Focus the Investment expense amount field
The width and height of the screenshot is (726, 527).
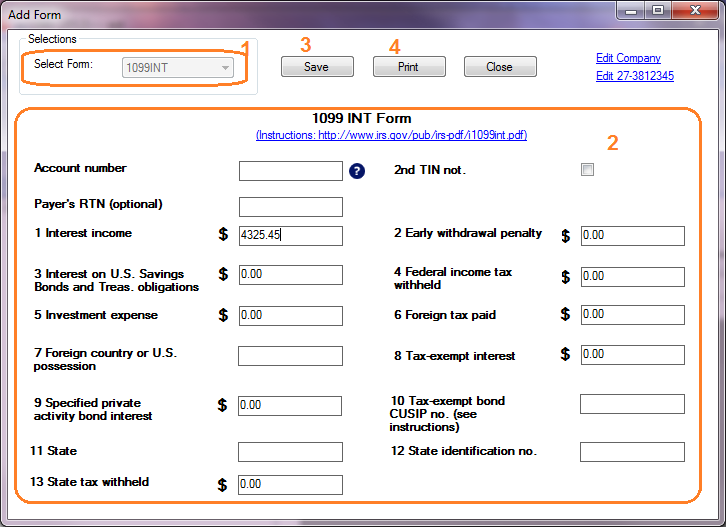290,316
